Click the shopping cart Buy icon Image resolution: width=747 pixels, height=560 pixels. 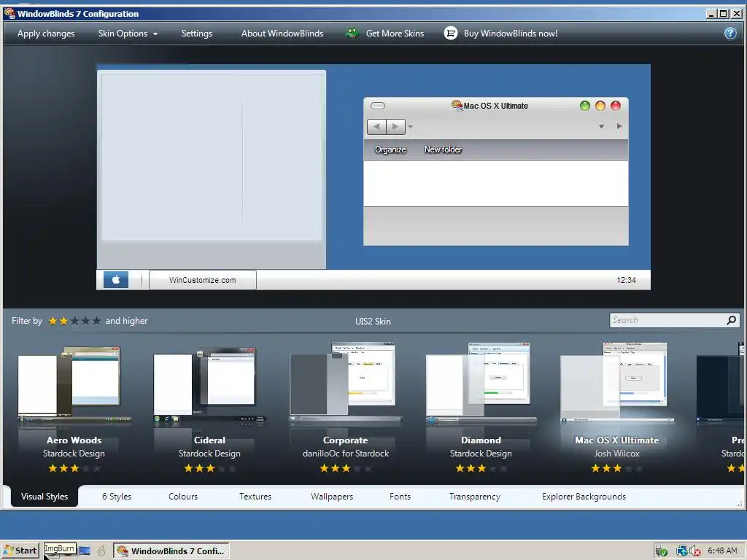[451, 33]
